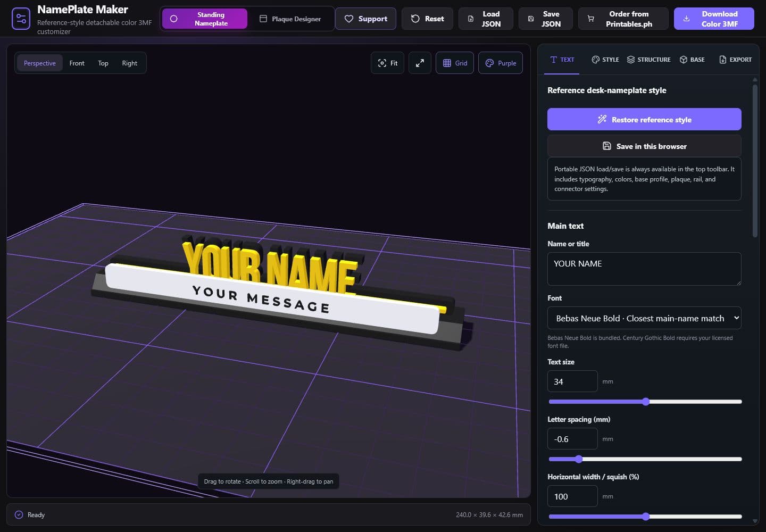Select the Front camera view
Viewport: 766px width, 532px height.
pyautogui.click(x=77, y=63)
